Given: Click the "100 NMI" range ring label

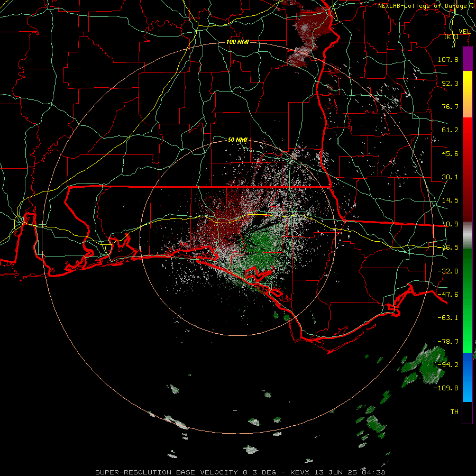Looking at the screenshot, I should tap(237, 42).
